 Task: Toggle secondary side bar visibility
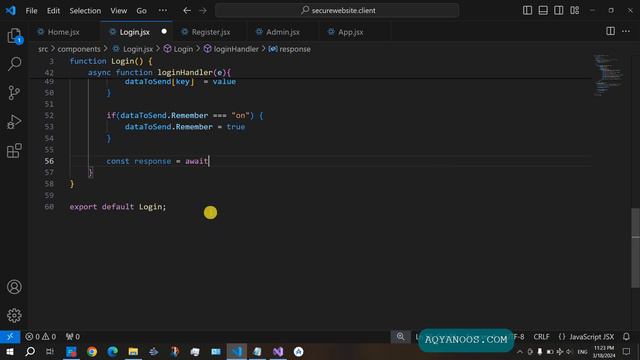point(558,10)
